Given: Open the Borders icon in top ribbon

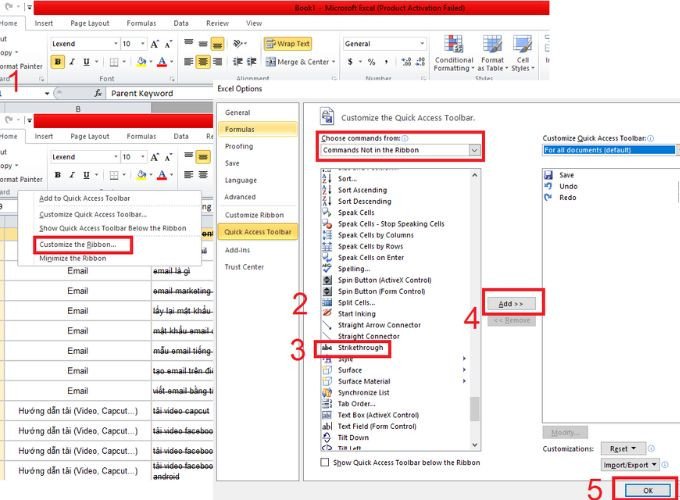Looking at the screenshot, I should [114, 62].
